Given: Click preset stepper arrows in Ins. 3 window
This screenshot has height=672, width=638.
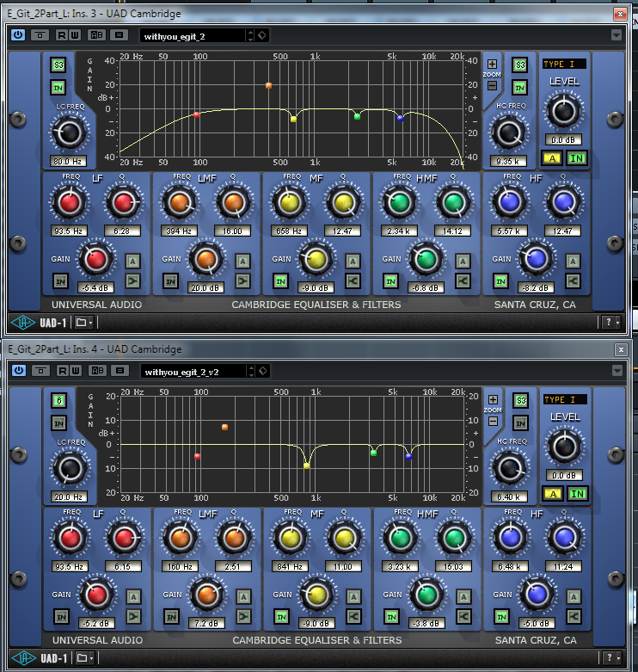Looking at the screenshot, I should click(x=251, y=36).
